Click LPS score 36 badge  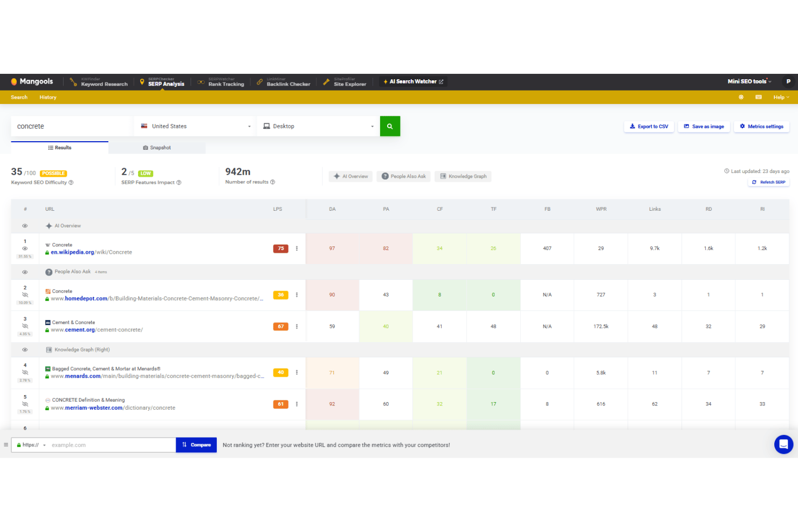(x=280, y=295)
